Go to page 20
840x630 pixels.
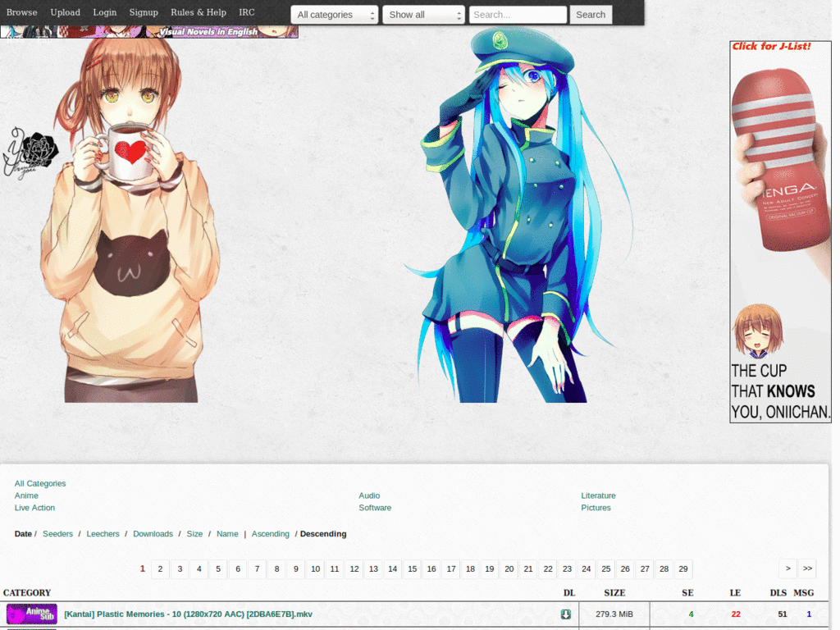tap(509, 569)
